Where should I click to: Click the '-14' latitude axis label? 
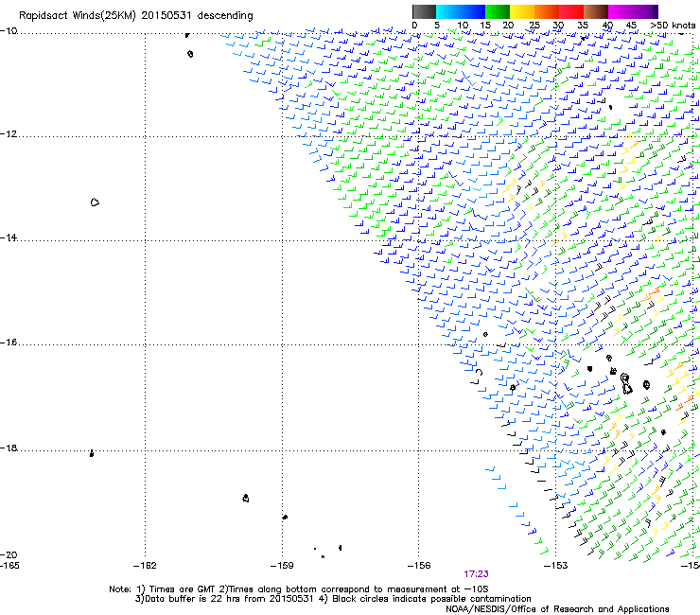[x=9, y=237]
